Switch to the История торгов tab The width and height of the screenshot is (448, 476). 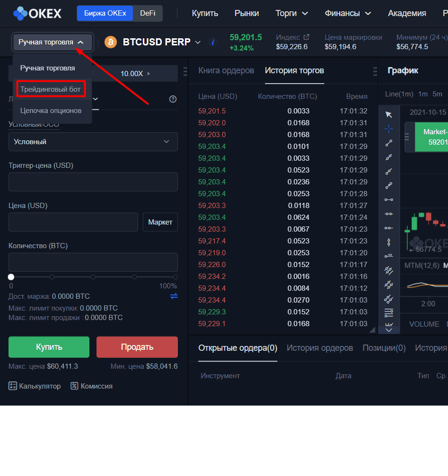point(294,70)
